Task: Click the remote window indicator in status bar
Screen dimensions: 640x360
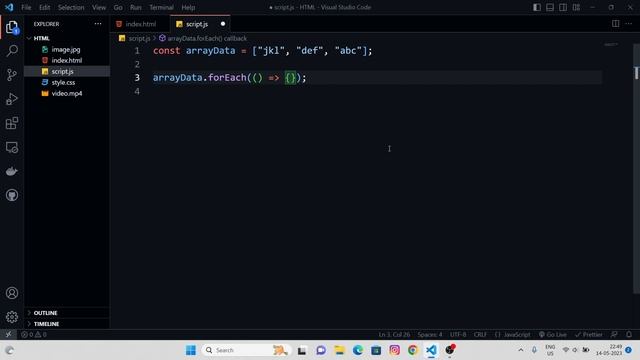Action: [8, 334]
